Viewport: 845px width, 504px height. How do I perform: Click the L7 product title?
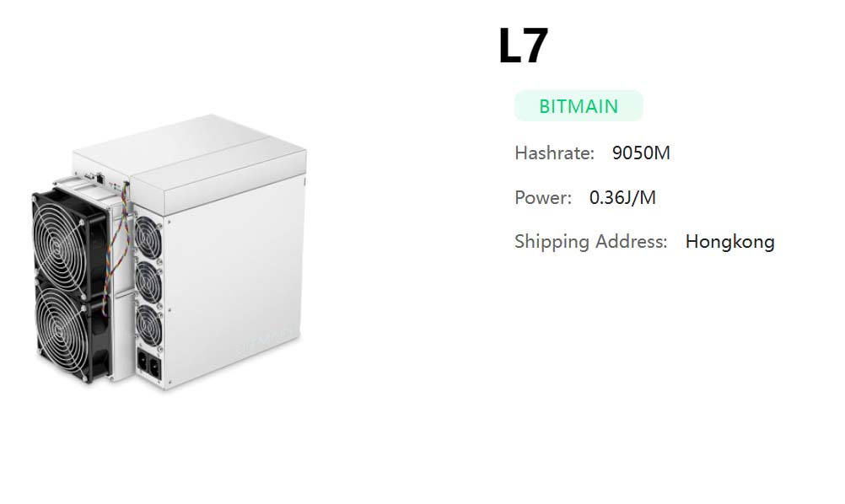tap(523, 46)
